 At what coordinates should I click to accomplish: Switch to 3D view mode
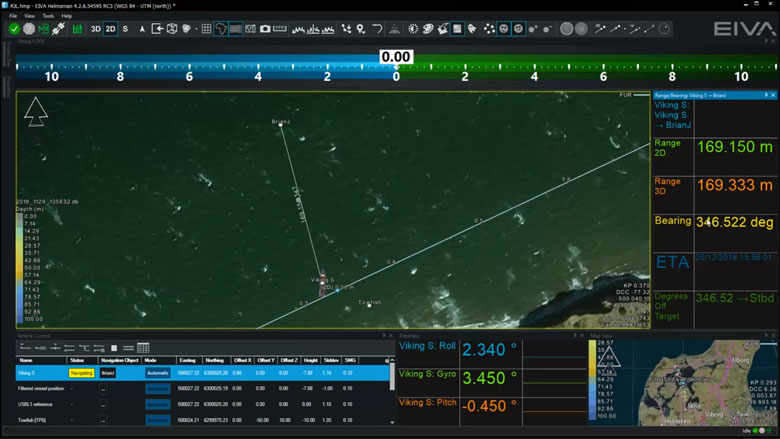(96, 29)
